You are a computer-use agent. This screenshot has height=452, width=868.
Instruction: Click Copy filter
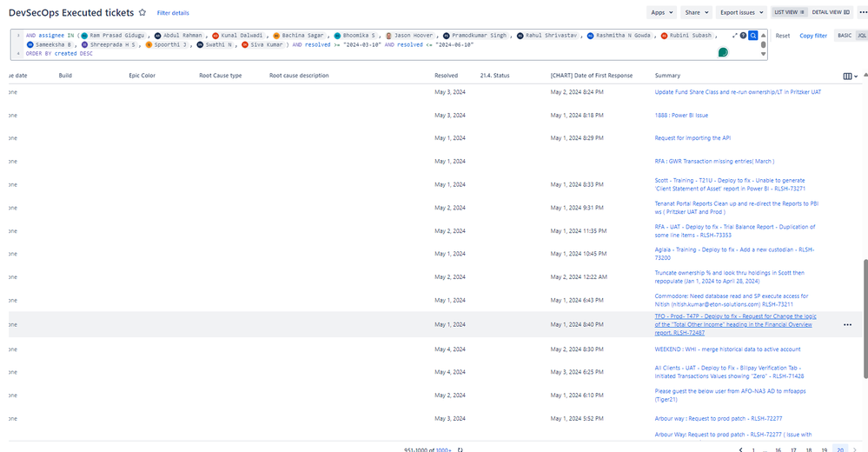click(813, 36)
